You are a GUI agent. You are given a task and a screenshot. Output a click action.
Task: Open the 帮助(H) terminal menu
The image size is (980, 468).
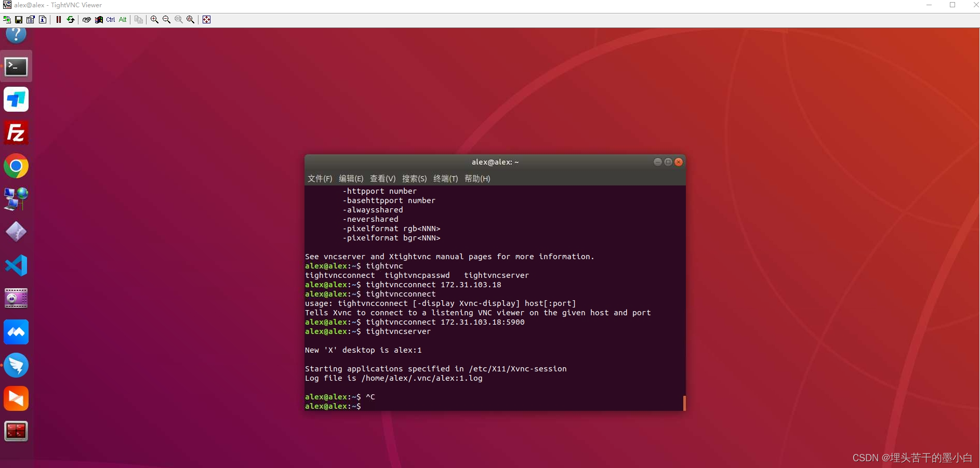click(x=477, y=179)
